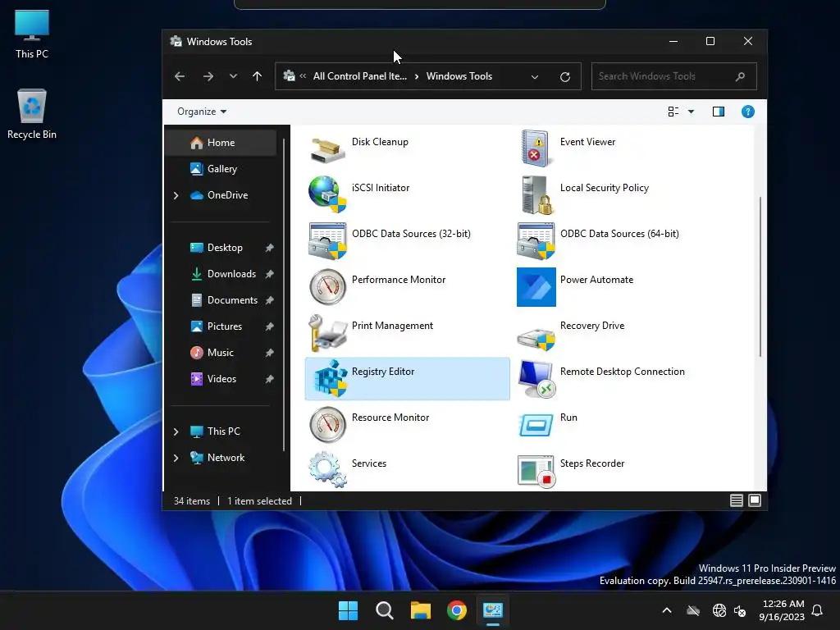Select the Remote Desktop Connection icon
Screen dimensions: 840x630
pos(536,379)
